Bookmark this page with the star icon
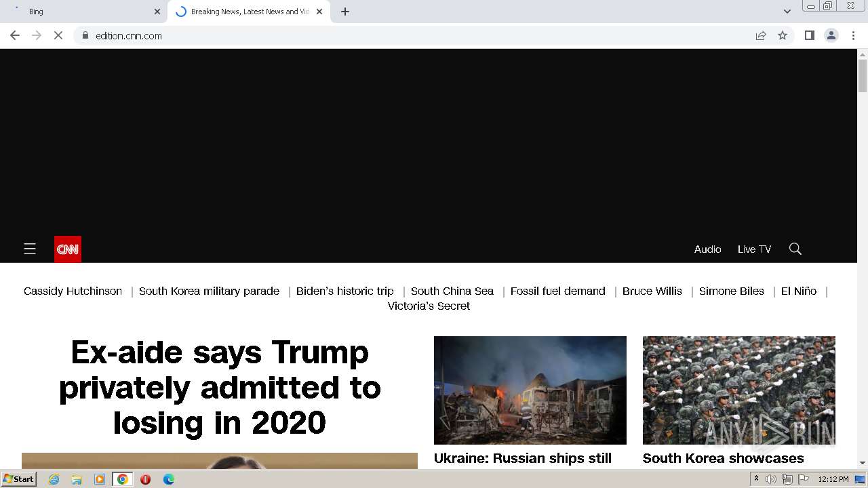 [783, 35]
